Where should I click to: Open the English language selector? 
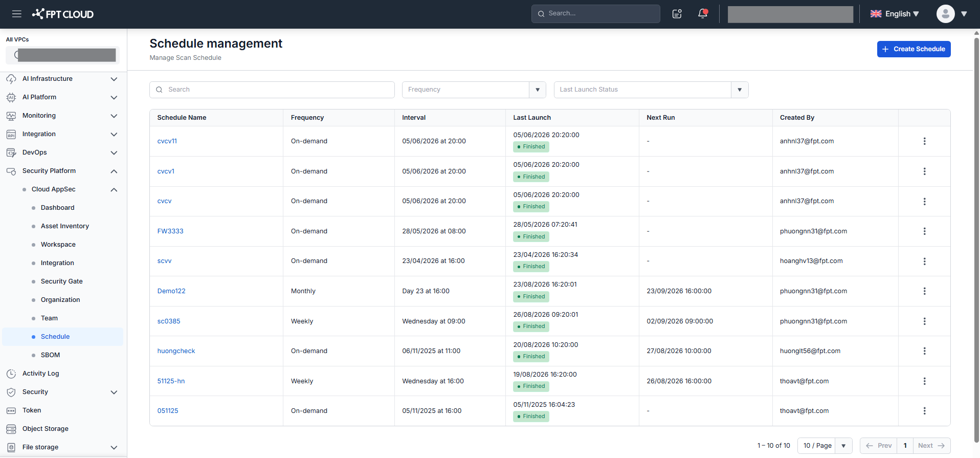tap(895, 14)
